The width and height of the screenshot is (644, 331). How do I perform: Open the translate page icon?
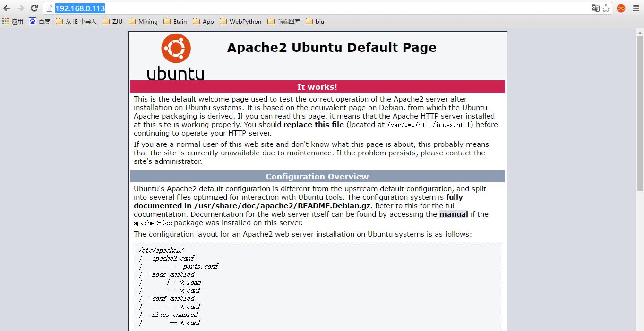(595, 8)
